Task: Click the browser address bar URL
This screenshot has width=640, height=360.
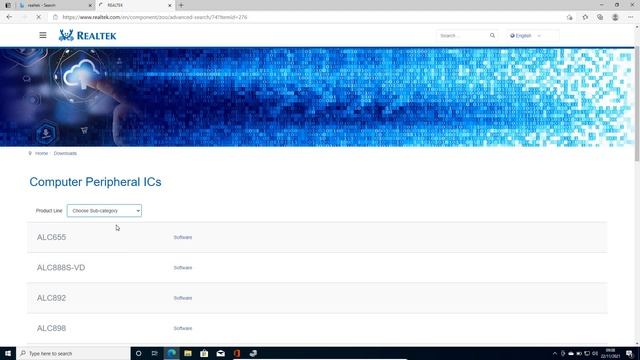Action: point(155,17)
